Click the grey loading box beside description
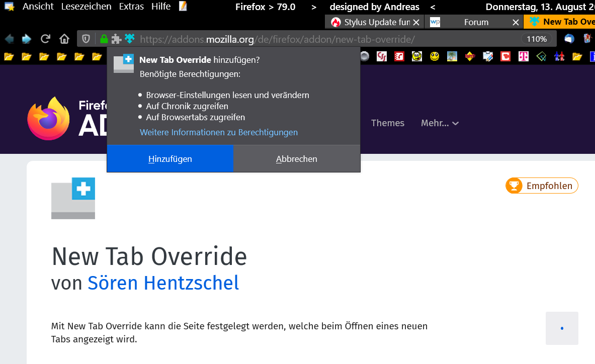Viewport: 595px width, 364px height. pyautogui.click(x=562, y=328)
